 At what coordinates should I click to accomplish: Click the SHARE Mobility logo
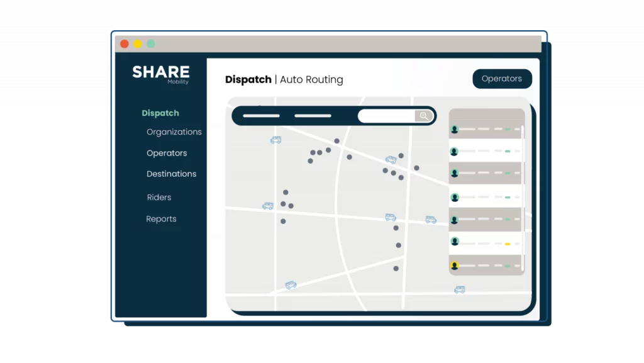click(160, 74)
